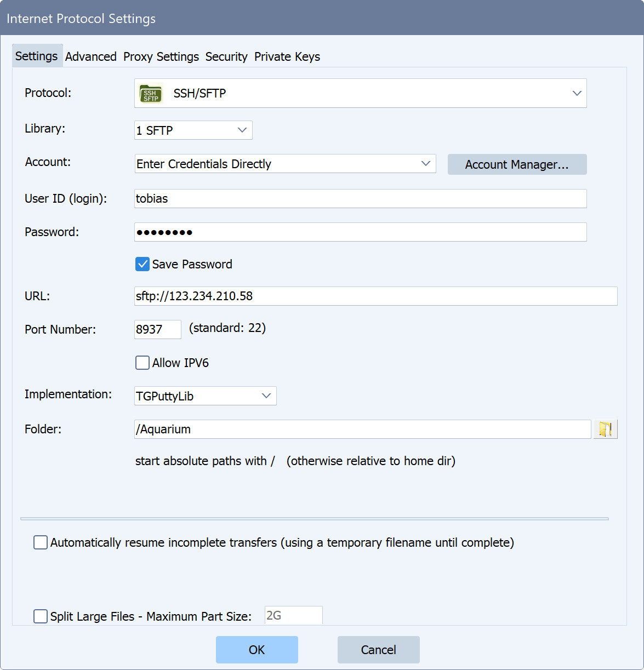The image size is (644, 670).
Task: Enable Split Large Files option
Action: pos(40,616)
